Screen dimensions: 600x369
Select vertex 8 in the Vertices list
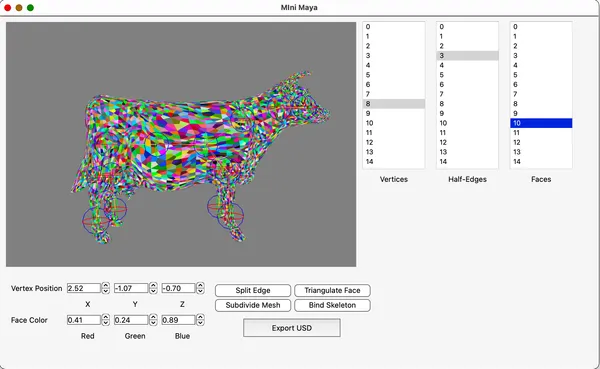[x=394, y=104]
